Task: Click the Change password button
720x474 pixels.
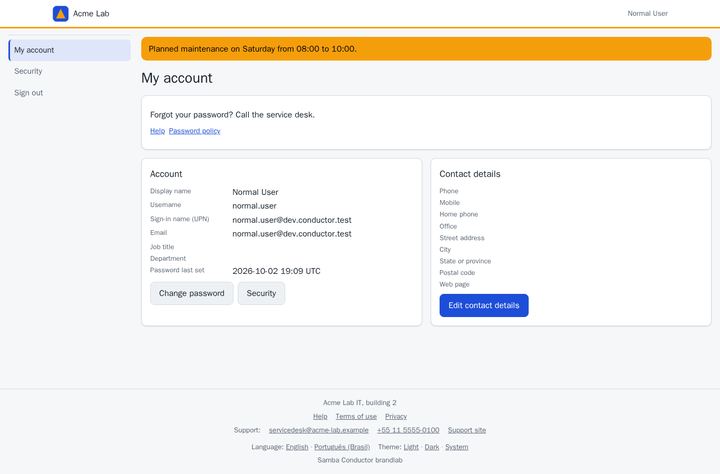Action: pyautogui.click(x=191, y=293)
